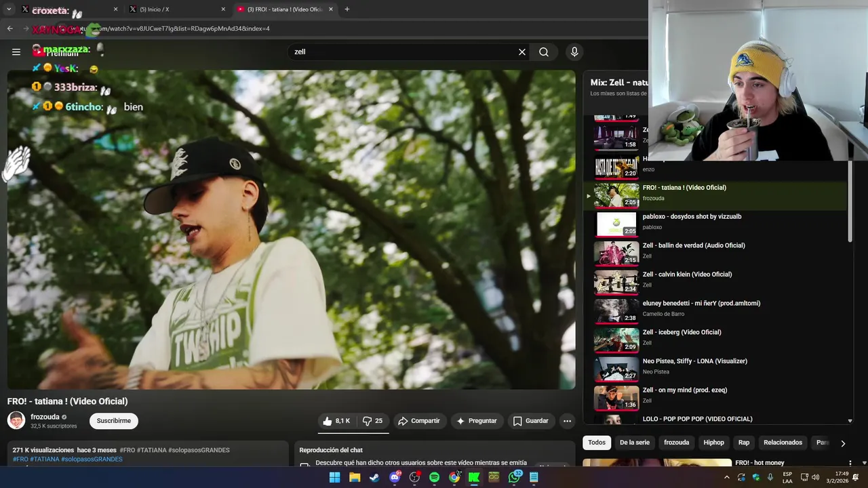Viewport: 868px width, 488px height.
Task: Select the frozouda filter chip
Action: click(676, 443)
